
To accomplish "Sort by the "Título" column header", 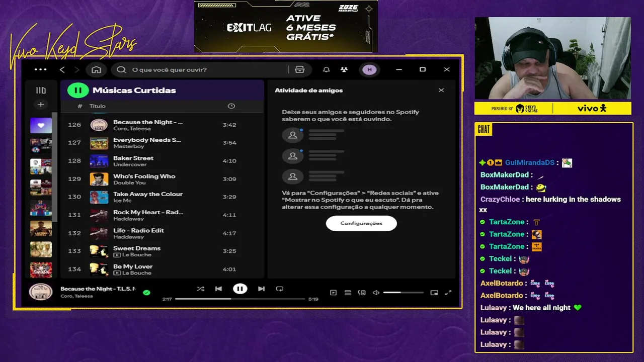I will tap(98, 106).
